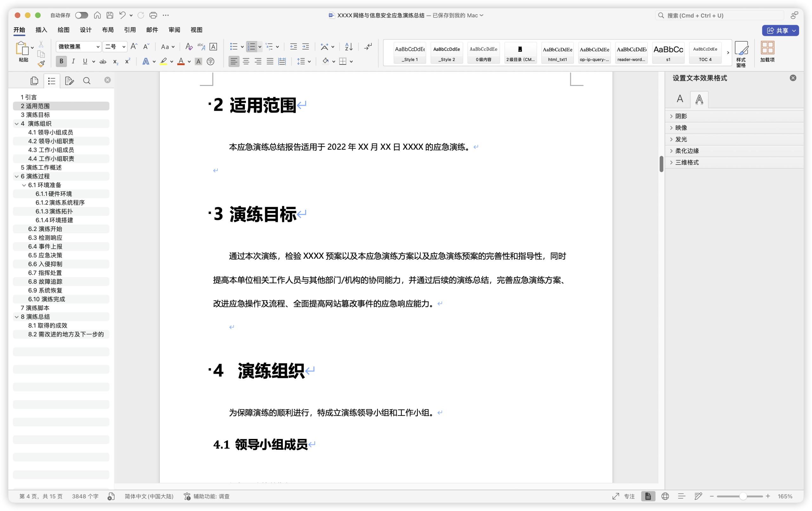Apply strikethrough formatting
Screen dimensions: 812x511
(103, 62)
